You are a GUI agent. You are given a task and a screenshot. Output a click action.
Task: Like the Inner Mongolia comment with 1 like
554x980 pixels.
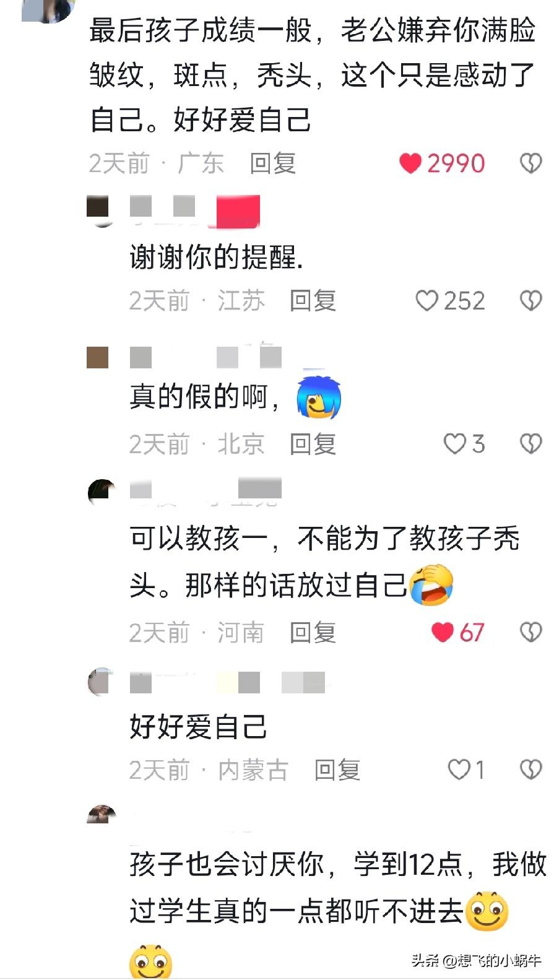(459, 770)
